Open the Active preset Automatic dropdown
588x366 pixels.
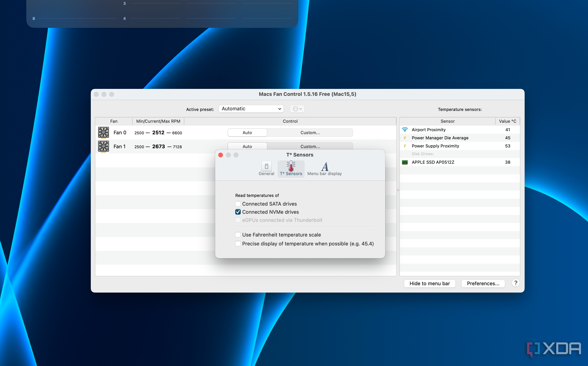tap(251, 109)
